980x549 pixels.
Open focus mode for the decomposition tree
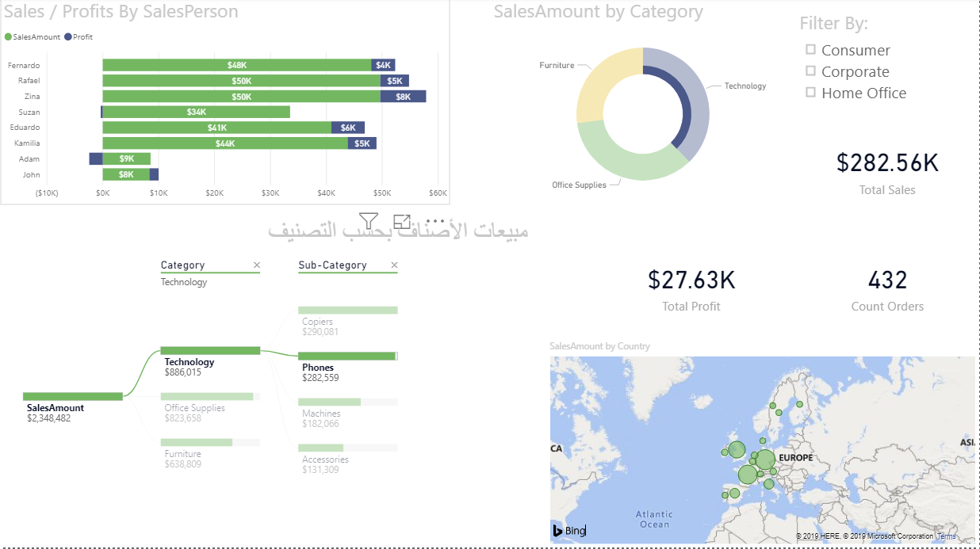pyautogui.click(x=402, y=222)
